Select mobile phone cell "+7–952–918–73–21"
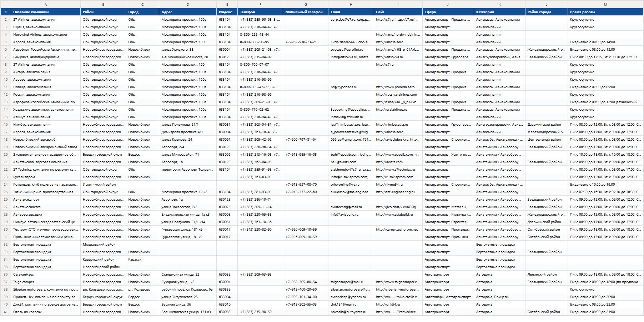The image size is (644, 322). click(306, 42)
